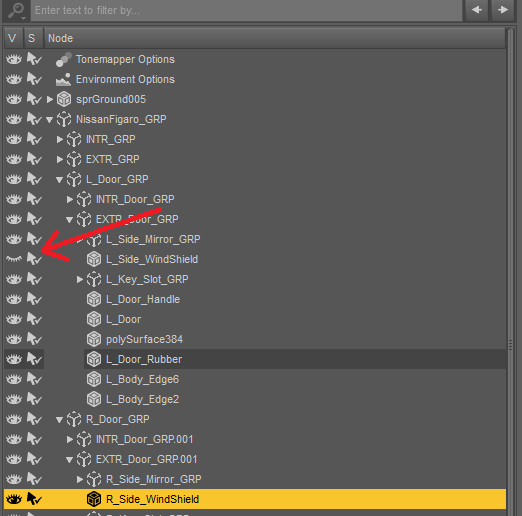Collapse the EXTR_Door_GRP.001 node
Screen dimensions: 522x516
(69, 460)
